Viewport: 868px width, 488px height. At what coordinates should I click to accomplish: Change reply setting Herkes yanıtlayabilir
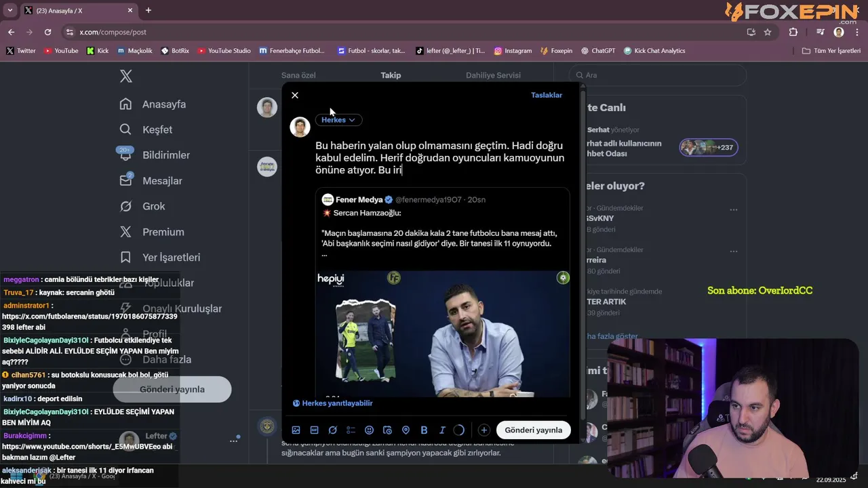point(332,403)
